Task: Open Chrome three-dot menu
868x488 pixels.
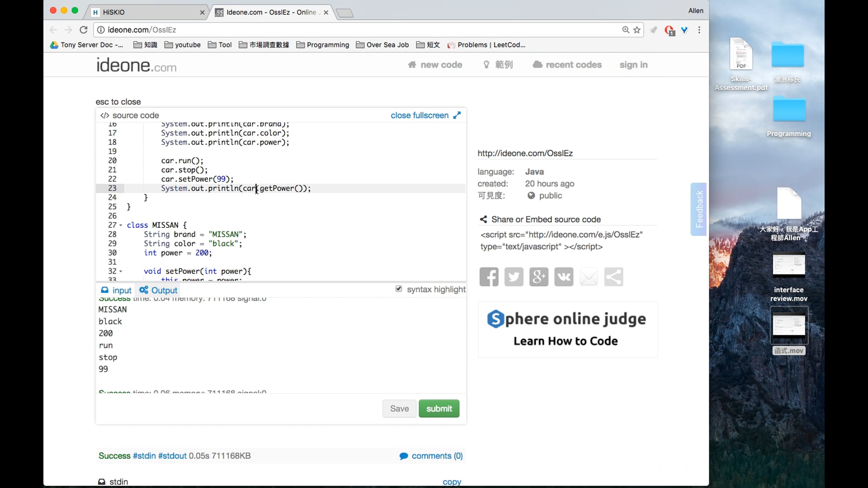Action: (699, 30)
